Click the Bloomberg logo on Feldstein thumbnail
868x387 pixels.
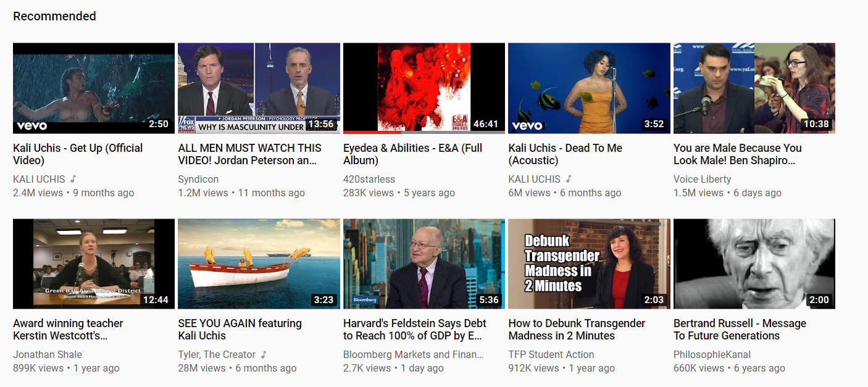pos(364,300)
